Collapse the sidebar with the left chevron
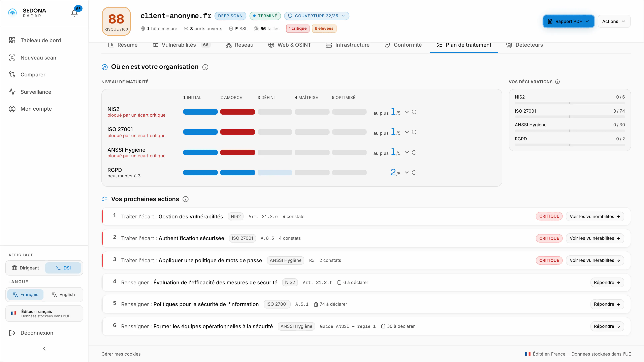This screenshot has width=644, height=362. [x=44, y=349]
